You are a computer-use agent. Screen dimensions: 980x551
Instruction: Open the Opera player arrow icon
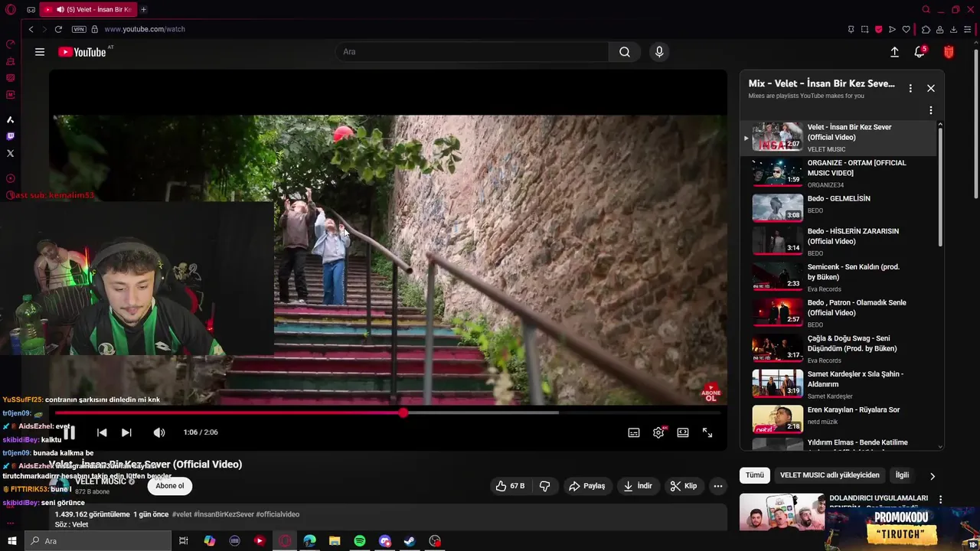[x=892, y=29]
